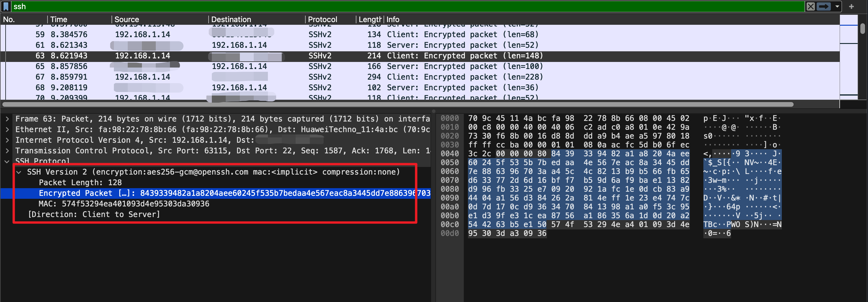Click into the ssh display filter field
This screenshot has height=302, width=868.
pos(408,6)
